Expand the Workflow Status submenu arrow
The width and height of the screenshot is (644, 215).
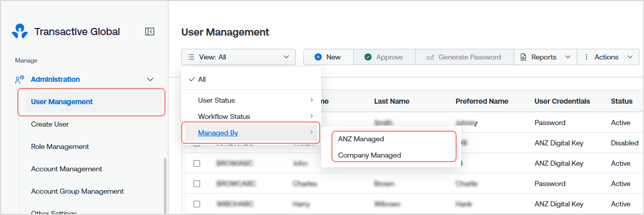[311, 116]
